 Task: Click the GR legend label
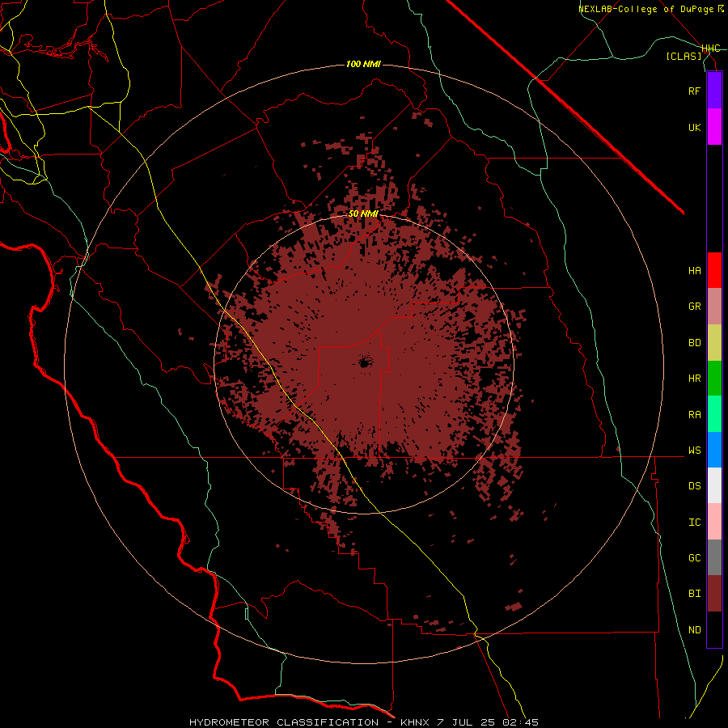tap(695, 307)
